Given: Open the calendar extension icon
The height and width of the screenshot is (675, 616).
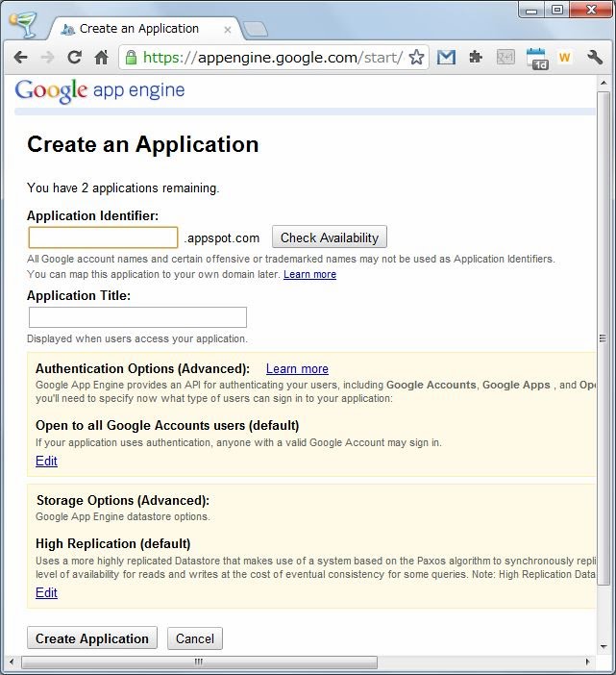Looking at the screenshot, I should pos(536,58).
